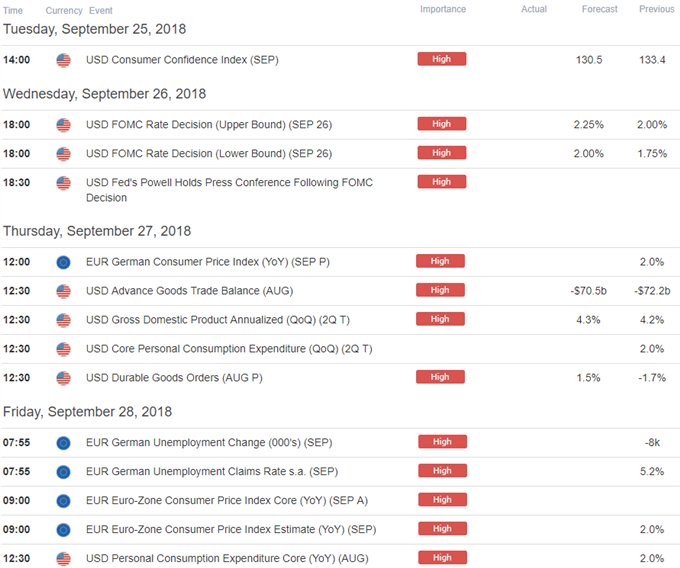Image resolution: width=680 pixels, height=568 pixels.
Task: Click High badge for Advance Goods Trade Balance
Action: point(440,290)
